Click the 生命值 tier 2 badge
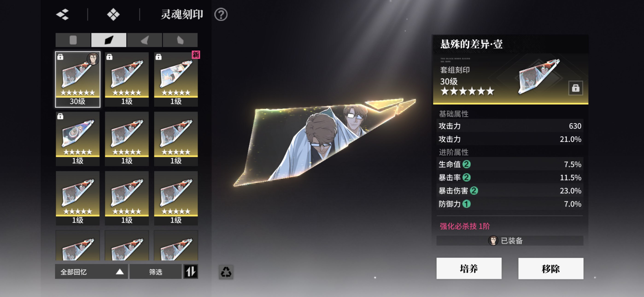 (466, 164)
